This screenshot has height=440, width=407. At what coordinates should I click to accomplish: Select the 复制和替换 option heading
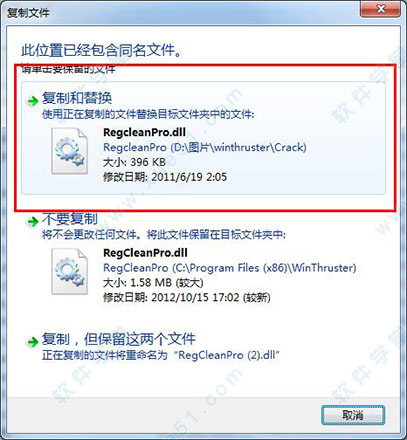pos(77,98)
